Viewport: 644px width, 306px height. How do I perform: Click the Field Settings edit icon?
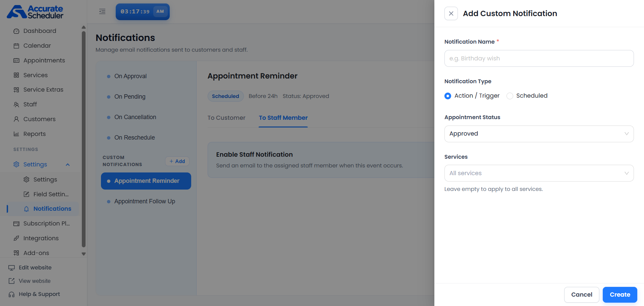[26, 194]
